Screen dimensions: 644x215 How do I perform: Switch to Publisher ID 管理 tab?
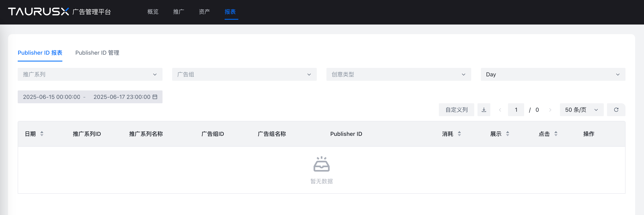97,53
